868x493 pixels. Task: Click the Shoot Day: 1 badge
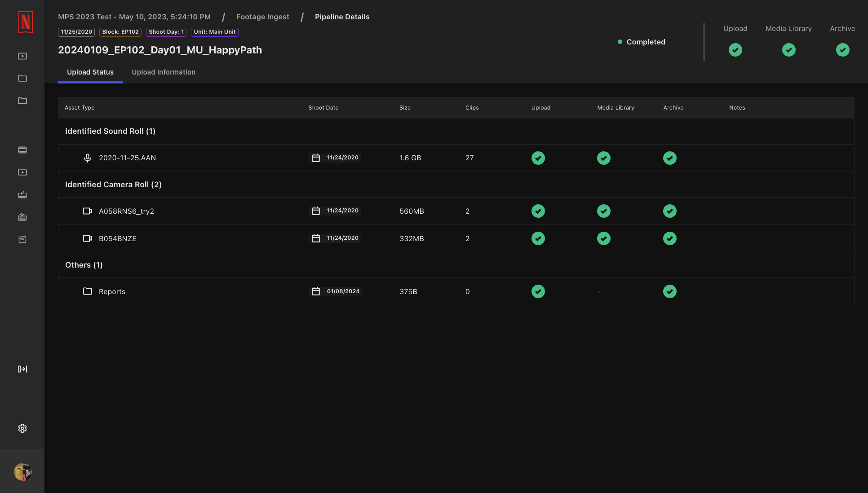click(166, 32)
